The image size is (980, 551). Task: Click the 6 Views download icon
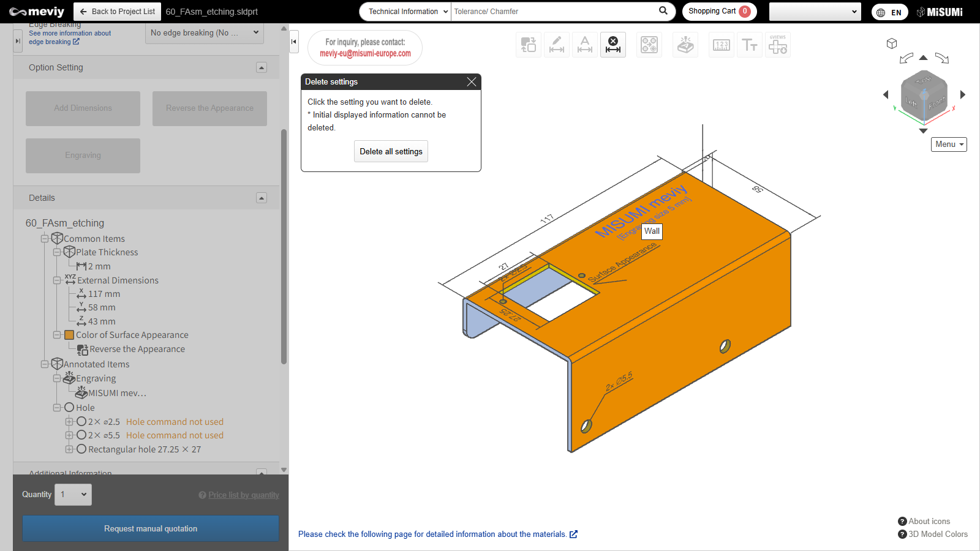click(x=778, y=45)
